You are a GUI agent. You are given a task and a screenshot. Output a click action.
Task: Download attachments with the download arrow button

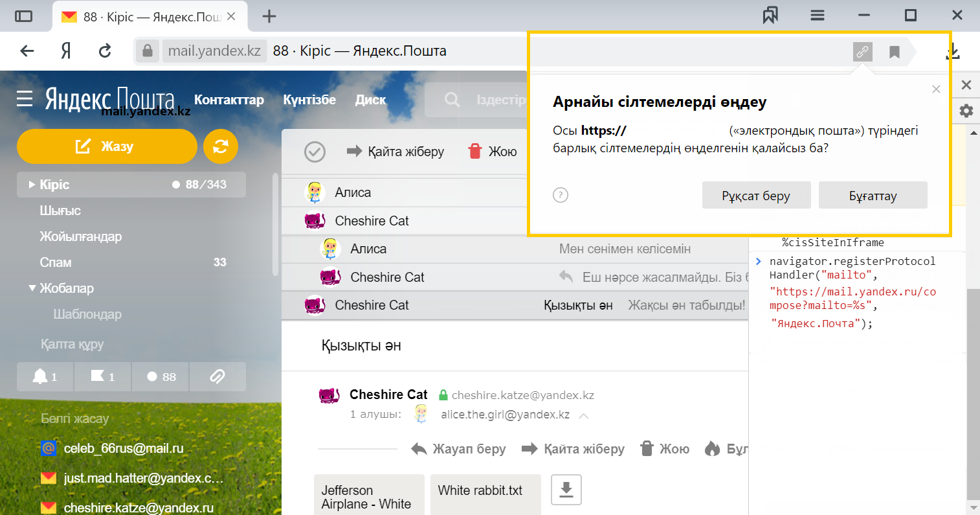click(566, 490)
